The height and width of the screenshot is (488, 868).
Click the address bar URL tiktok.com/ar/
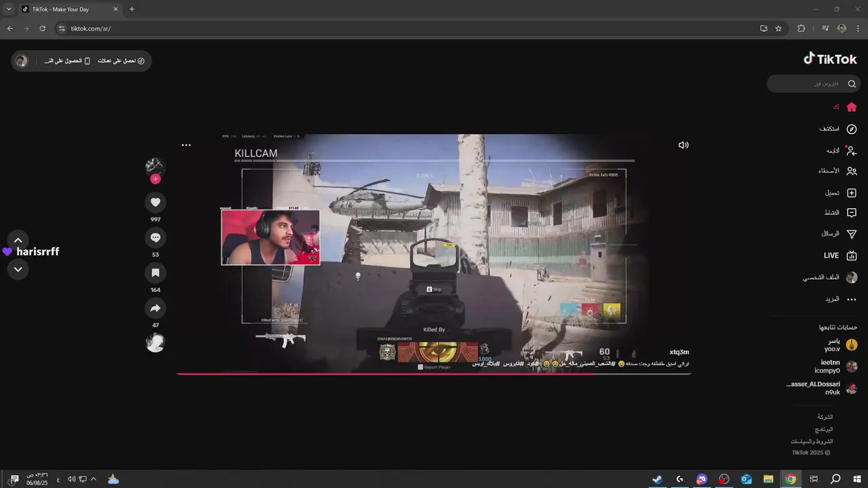click(90, 28)
